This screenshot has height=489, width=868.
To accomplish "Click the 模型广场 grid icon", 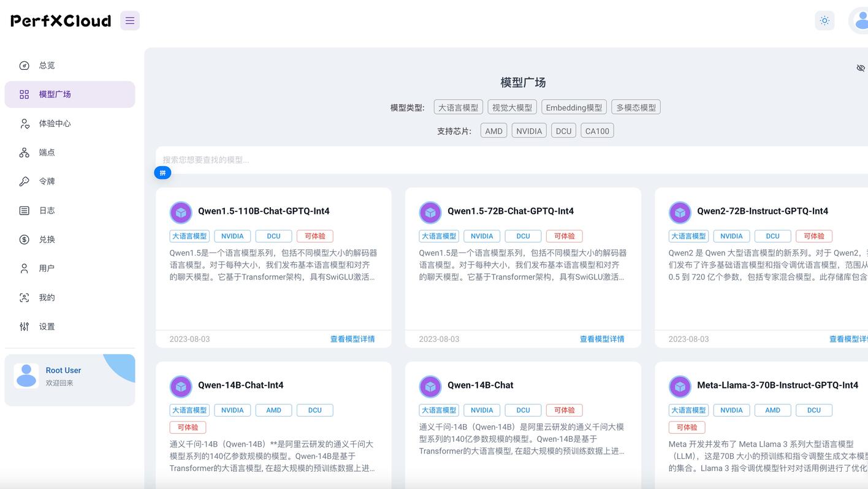I will [25, 94].
